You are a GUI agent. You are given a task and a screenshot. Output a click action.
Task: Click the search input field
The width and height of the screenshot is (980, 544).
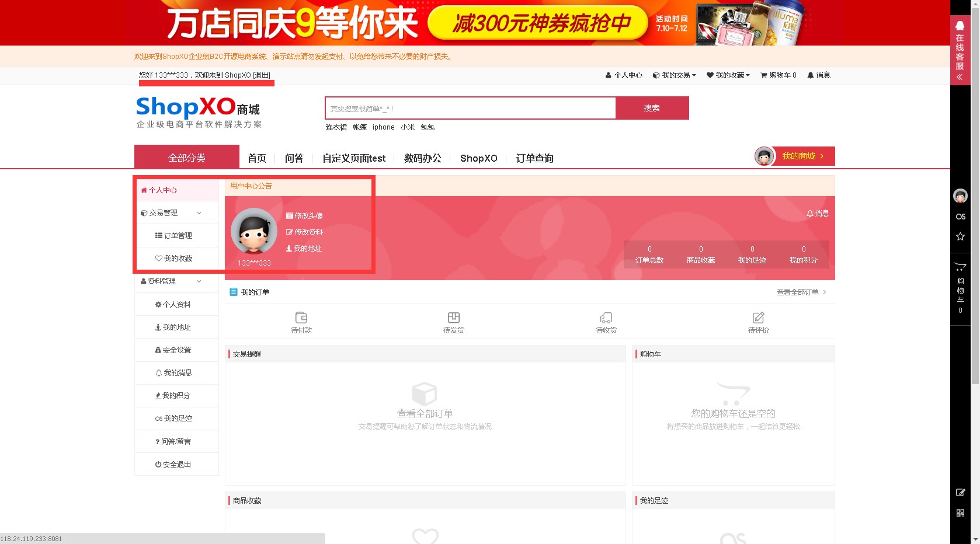(471, 108)
